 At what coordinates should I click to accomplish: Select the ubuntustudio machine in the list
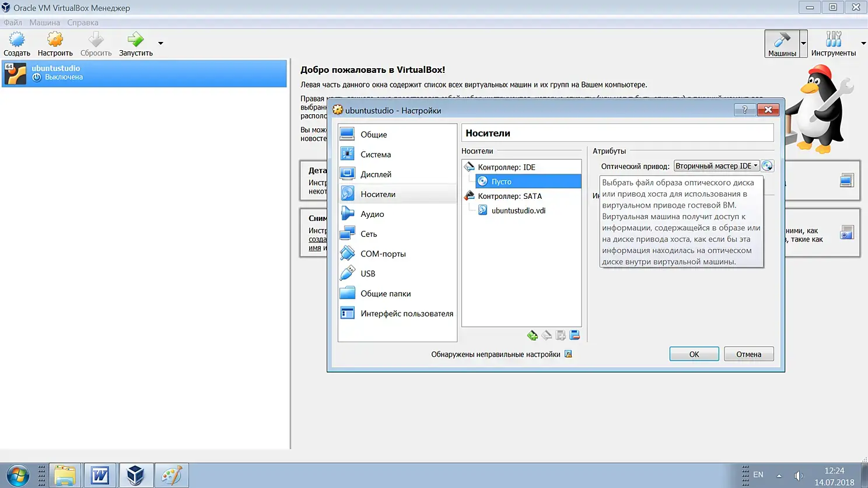pos(145,73)
